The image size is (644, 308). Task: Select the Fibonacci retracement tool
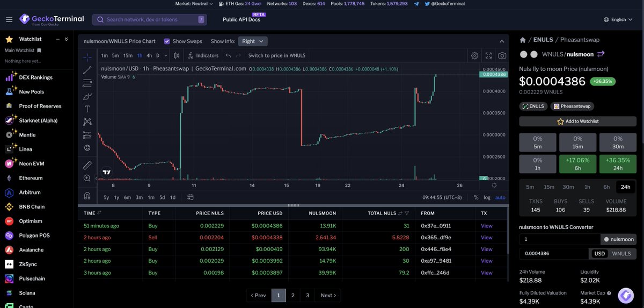pyautogui.click(x=87, y=83)
